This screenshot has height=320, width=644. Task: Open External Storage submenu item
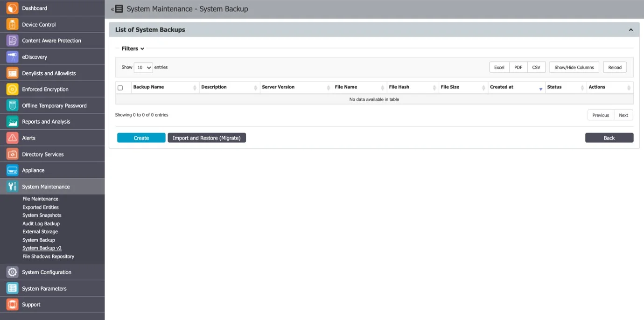pos(40,231)
